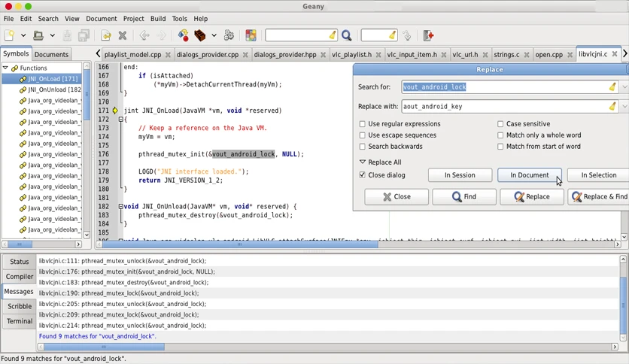Enable Use escape sequences checkbox
Image resolution: width=629 pixels, height=364 pixels.
pos(363,135)
